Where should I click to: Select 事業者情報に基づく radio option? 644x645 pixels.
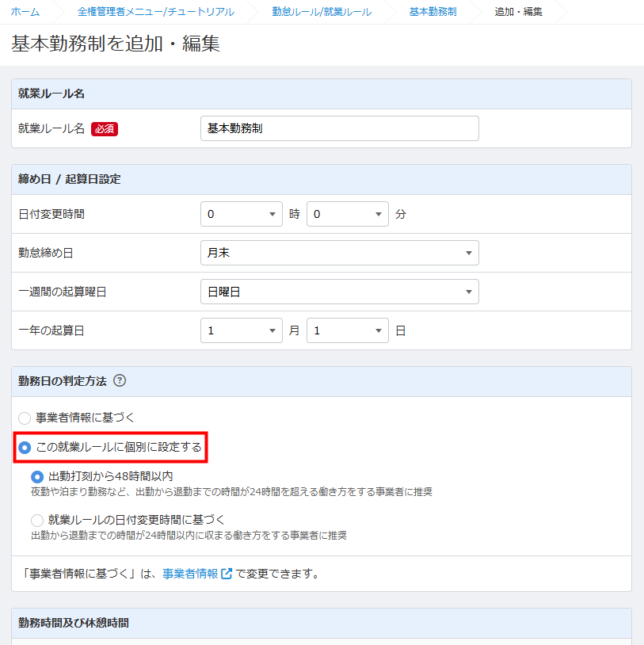25,418
